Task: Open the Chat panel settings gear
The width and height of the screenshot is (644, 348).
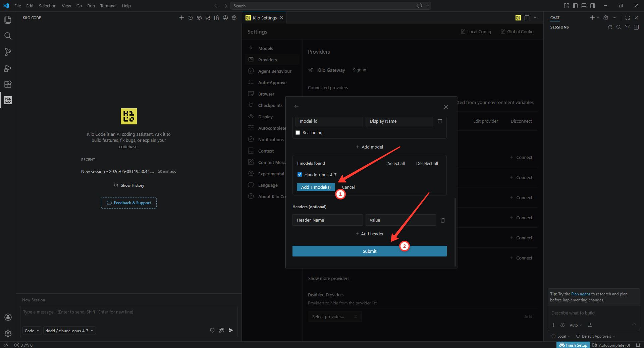Action: [606, 18]
